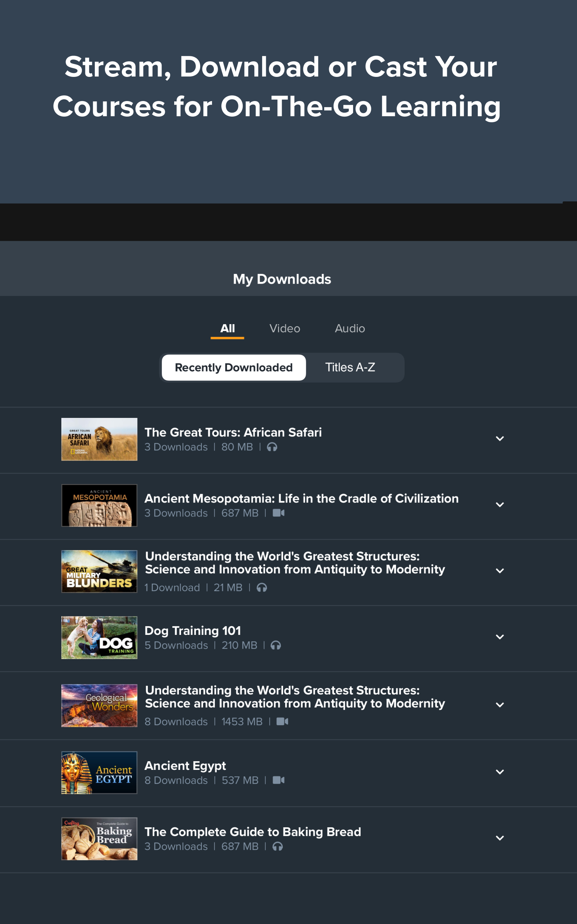
Task: Click the headphones icon beside 21 MB
Action: tap(261, 587)
